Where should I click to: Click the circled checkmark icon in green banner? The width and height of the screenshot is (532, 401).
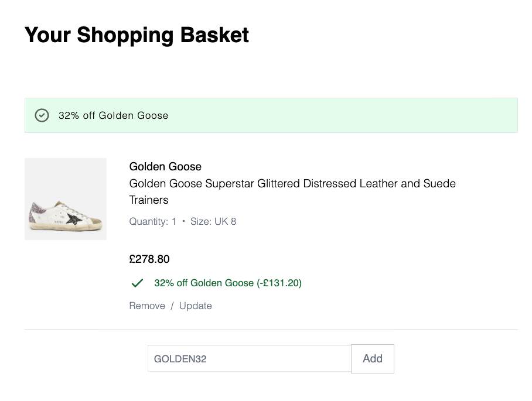click(x=42, y=115)
